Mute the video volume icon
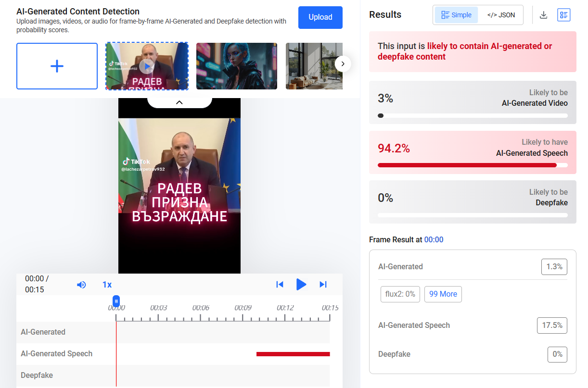 point(81,285)
